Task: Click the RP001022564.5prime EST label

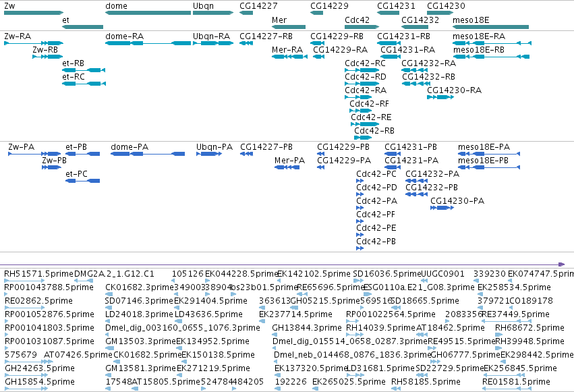Action: (x=391, y=314)
